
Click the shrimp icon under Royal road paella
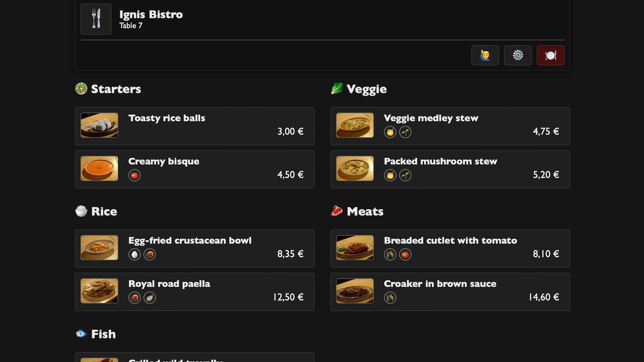coord(134,298)
